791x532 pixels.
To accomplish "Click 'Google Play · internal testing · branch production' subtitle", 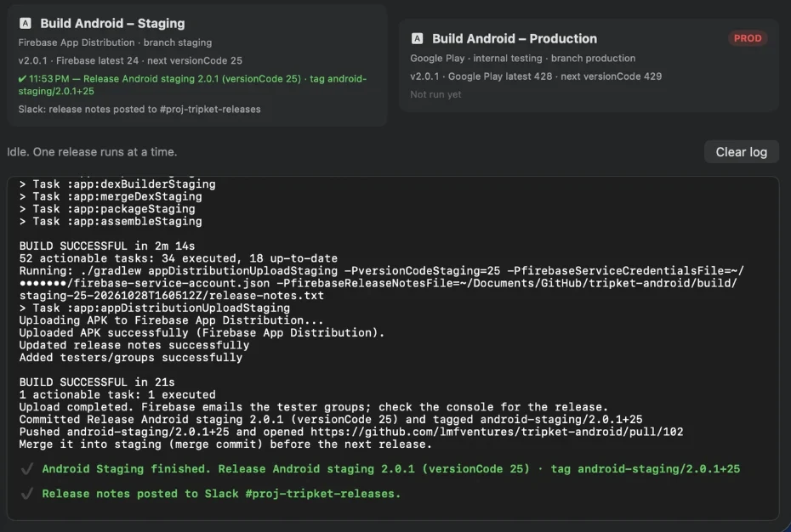I will [x=522, y=58].
